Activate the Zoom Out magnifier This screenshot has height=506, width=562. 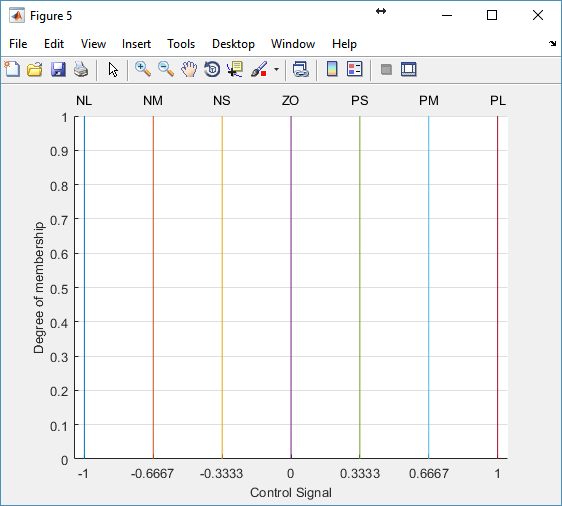(166, 69)
